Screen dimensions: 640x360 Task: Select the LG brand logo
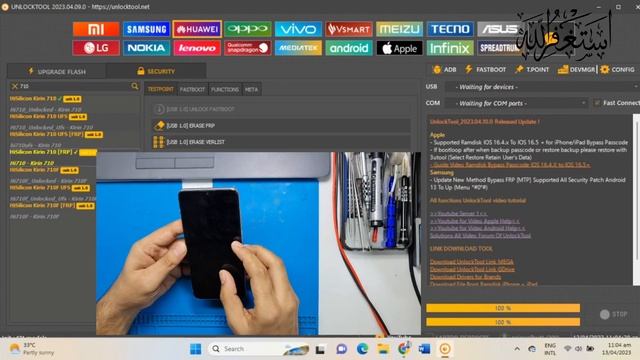tap(96, 48)
